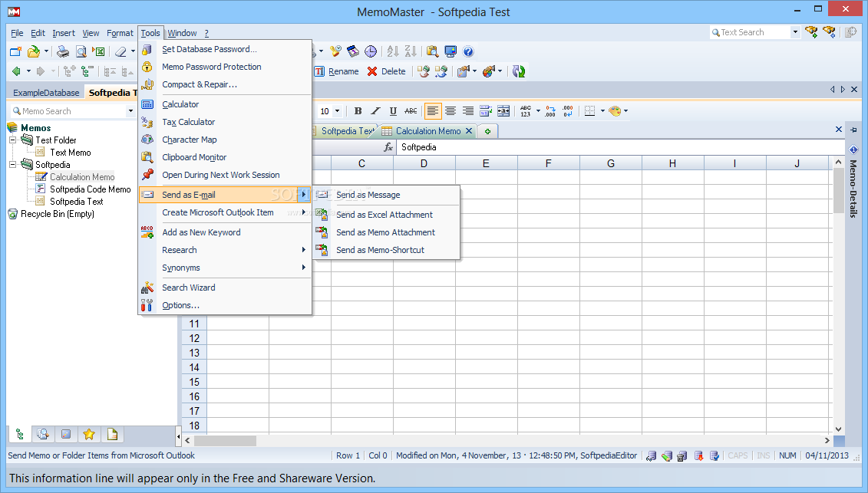Expand the Synonyms submenu
The height and width of the screenshot is (493, 868).
[x=226, y=268]
